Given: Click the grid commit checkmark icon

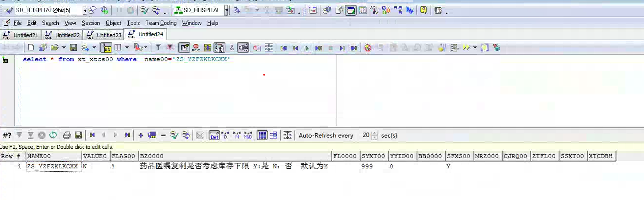Looking at the screenshot, I should coord(174,135).
